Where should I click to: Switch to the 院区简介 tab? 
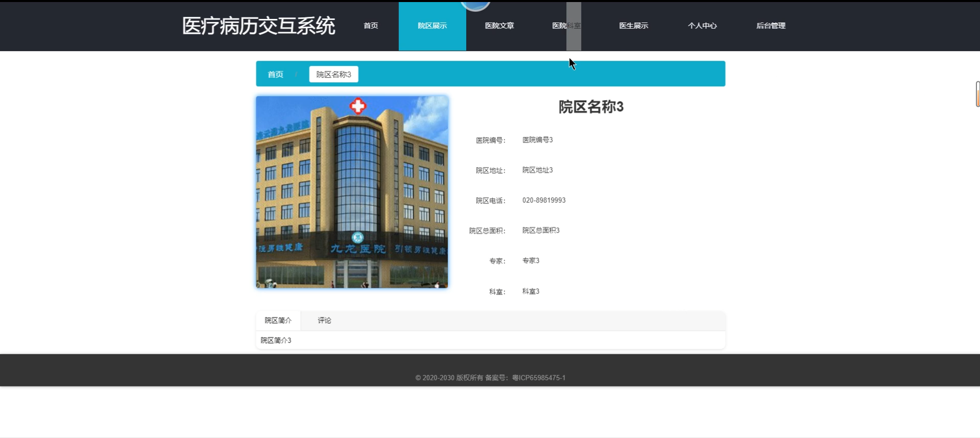[x=278, y=320]
